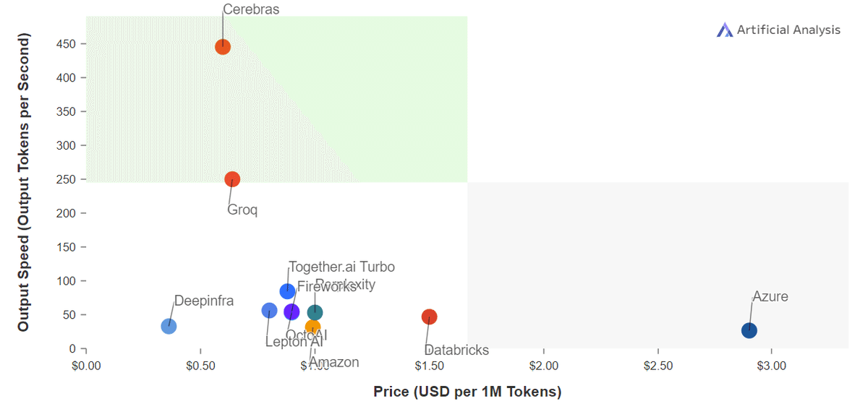Click the Lepton AI data point
Image resolution: width=868 pixels, height=417 pixels.
[x=269, y=311]
